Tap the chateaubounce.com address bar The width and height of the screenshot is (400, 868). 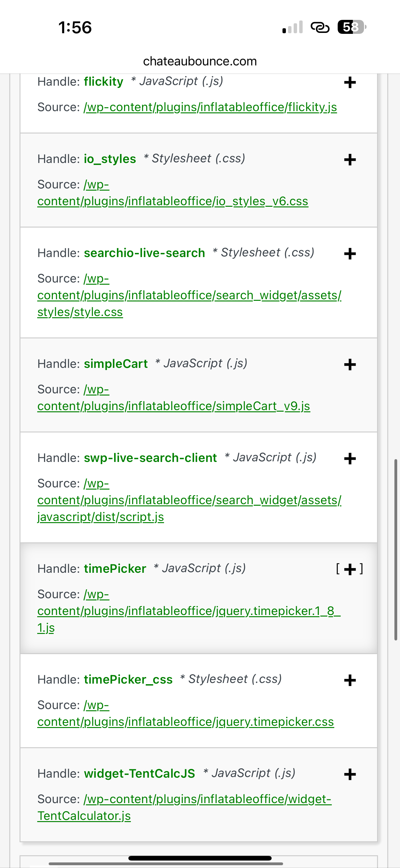point(200,61)
